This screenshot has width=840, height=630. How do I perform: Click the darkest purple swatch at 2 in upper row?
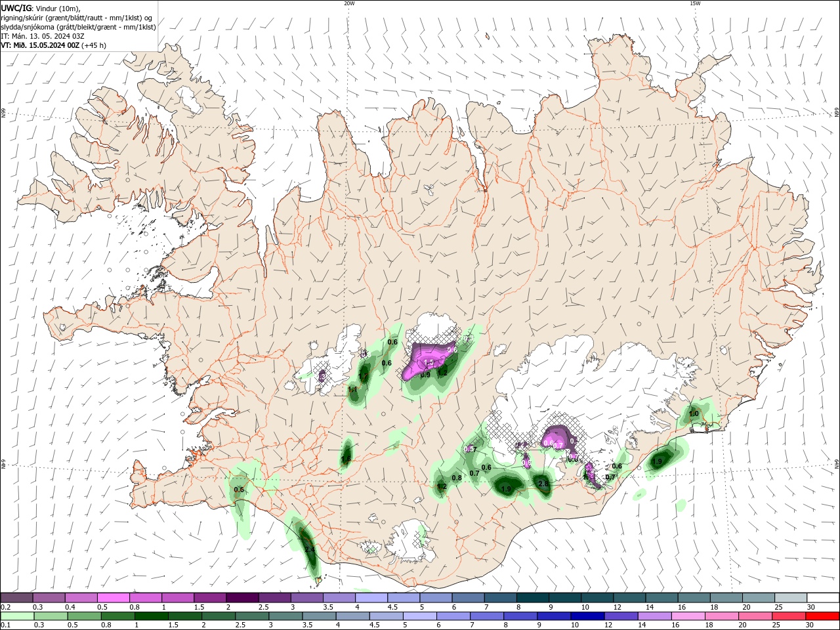click(x=242, y=598)
